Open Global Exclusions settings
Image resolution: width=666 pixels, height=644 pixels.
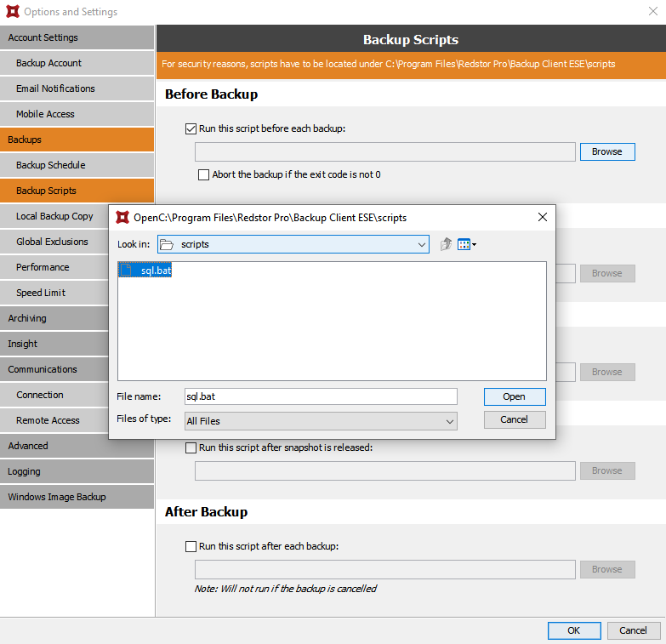pyautogui.click(x=54, y=242)
